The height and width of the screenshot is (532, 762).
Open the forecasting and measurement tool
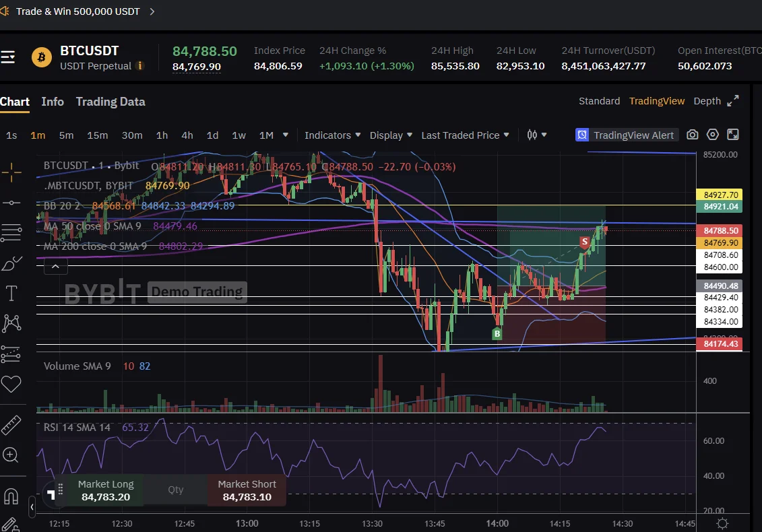11,354
